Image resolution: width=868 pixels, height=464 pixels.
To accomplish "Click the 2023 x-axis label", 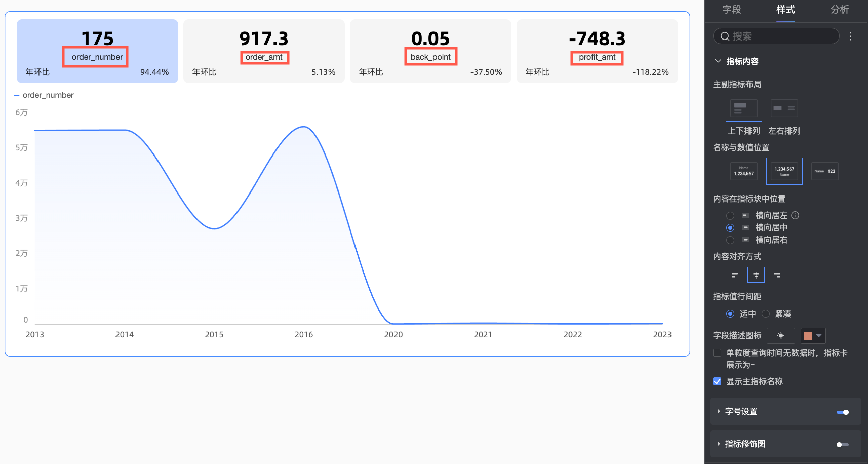I will (x=662, y=335).
